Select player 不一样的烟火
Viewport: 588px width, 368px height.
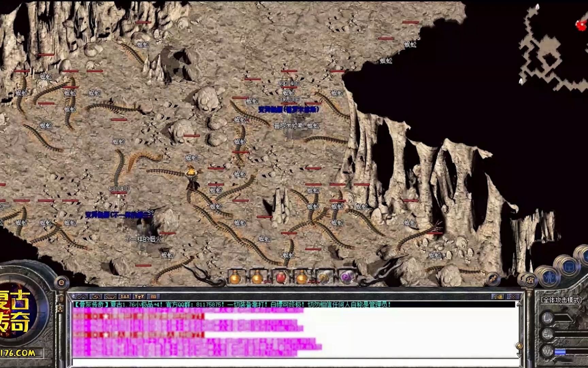(x=143, y=240)
